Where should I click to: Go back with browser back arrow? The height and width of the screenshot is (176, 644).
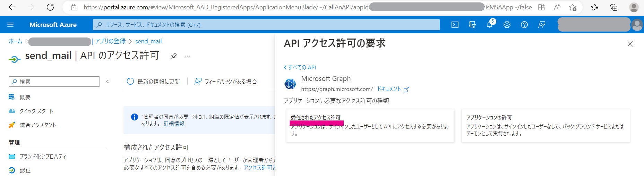click(x=12, y=7)
